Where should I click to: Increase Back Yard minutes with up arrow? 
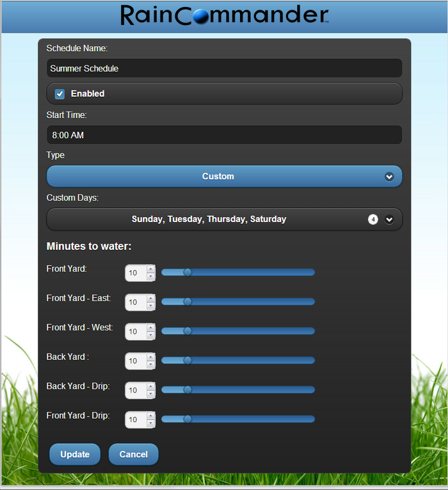tap(151, 357)
